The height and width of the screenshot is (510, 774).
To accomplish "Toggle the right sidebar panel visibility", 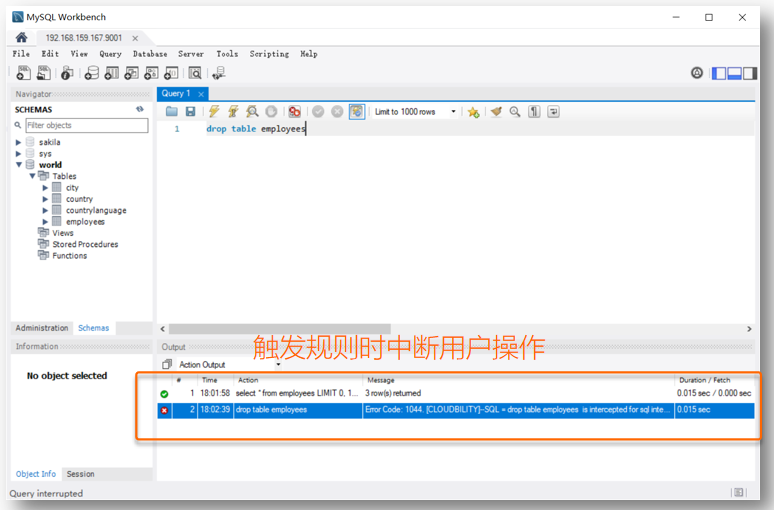I will coord(751,73).
